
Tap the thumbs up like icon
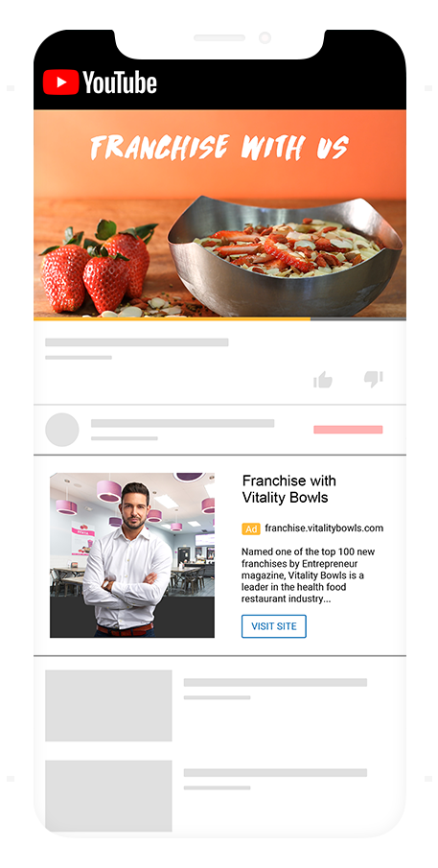(322, 379)
